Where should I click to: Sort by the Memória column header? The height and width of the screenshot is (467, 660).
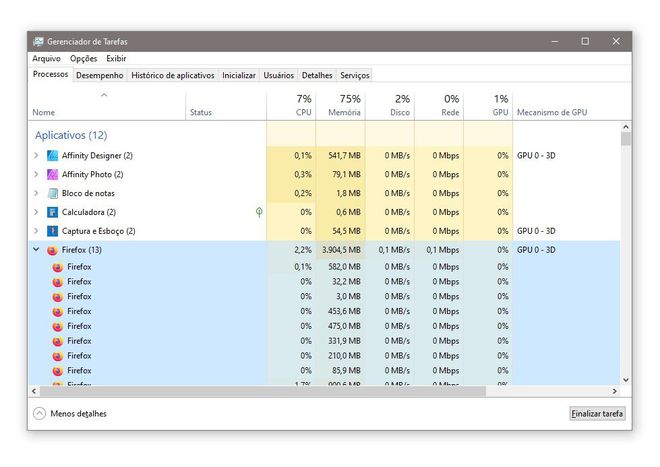pos(341,105)
